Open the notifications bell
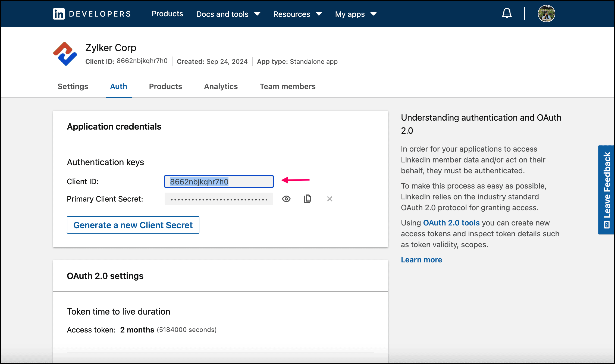 (507, 13)
